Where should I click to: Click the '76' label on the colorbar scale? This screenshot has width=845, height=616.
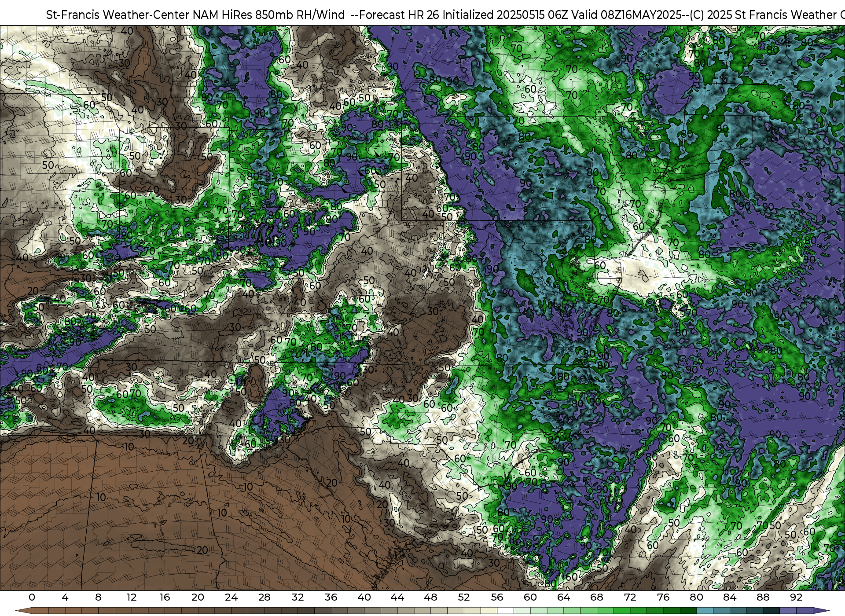click(x=663, y=597)
